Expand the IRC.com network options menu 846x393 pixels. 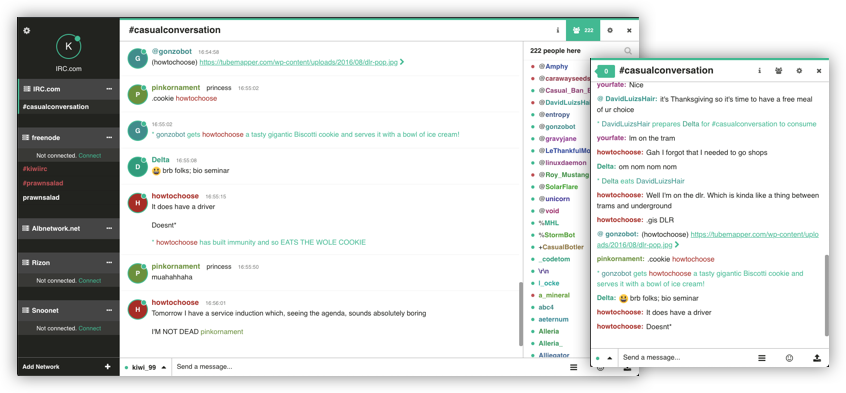tap(110, 89)
